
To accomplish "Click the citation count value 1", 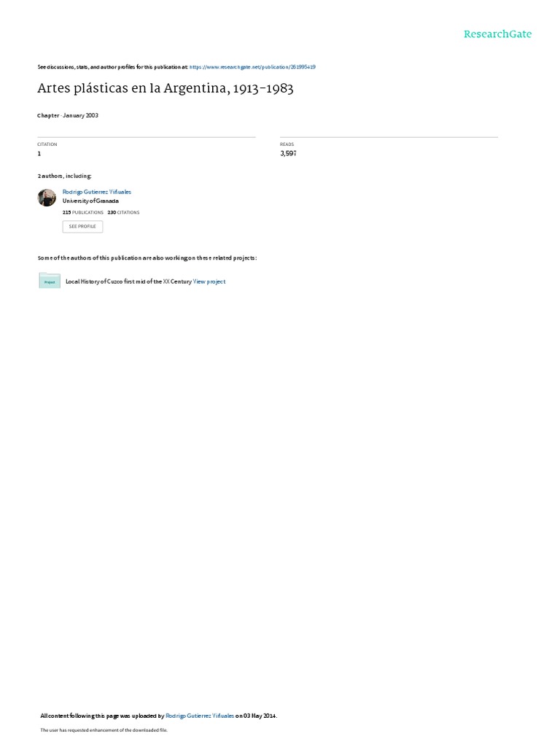I will point(39,153).
